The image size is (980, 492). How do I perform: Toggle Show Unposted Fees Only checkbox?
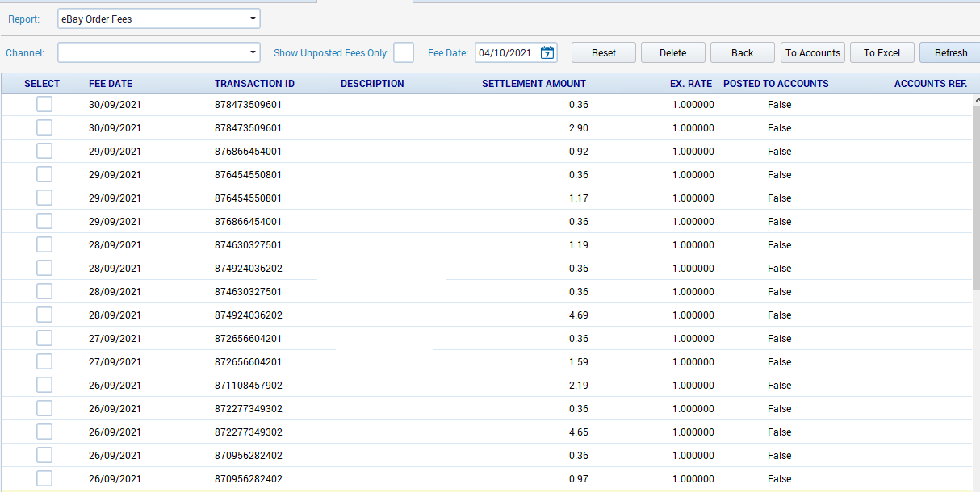pyautogui.click(x=404, y=52)
